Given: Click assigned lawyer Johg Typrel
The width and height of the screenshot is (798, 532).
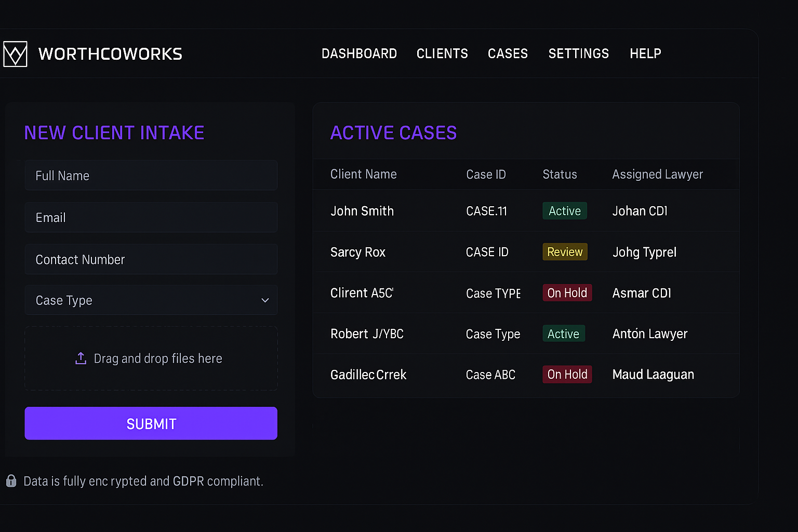Looking at the screenshot, I should [x=644, y=252].
